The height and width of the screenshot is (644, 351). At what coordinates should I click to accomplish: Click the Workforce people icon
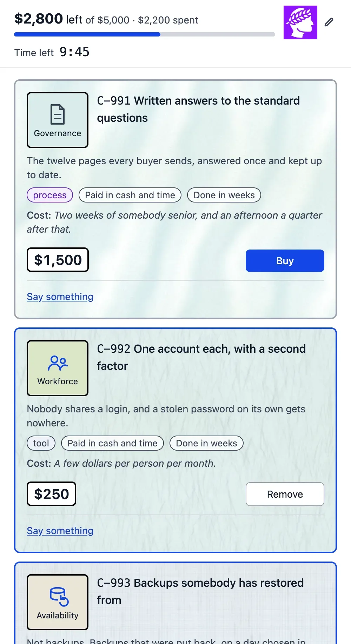[x=58, y=363]
